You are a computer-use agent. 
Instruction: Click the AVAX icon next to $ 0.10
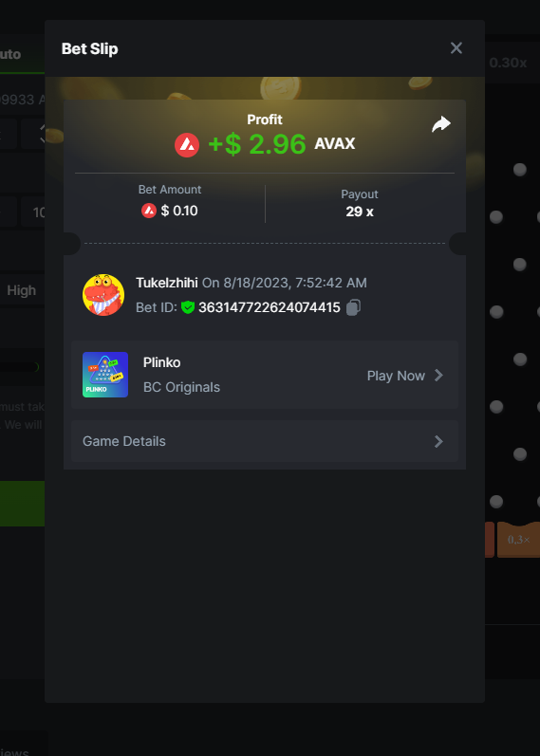[x=149, y=211]
